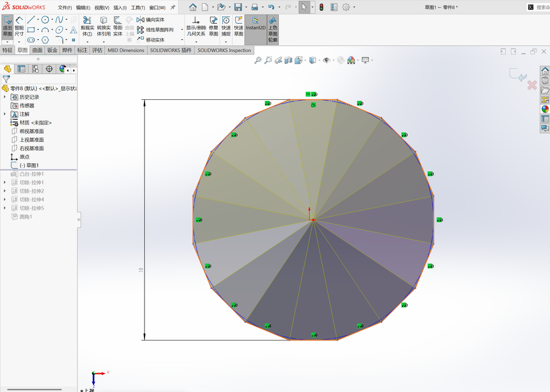
Task: Confirm sketch with the corner exit-sketch icon
Action: click(517, 75)
